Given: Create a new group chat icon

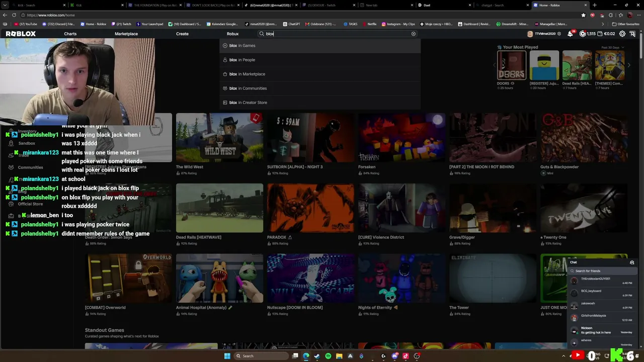Looking at the screenshot, I should pos(632,262).
